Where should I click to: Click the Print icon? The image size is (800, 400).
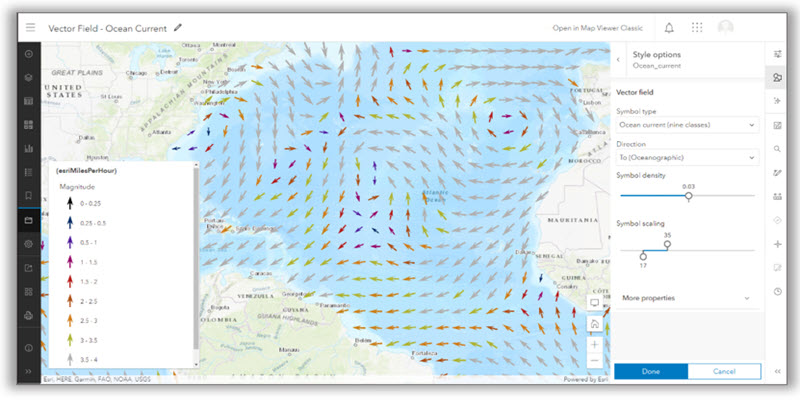[29, 315]
